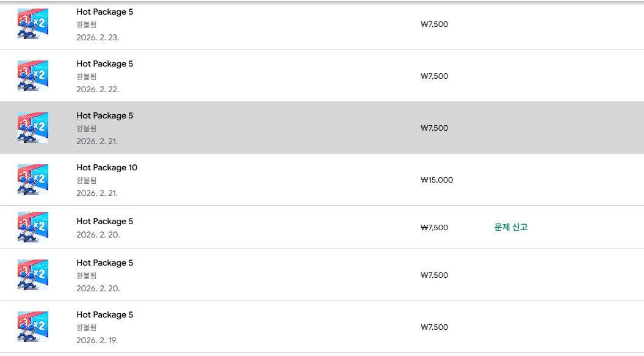Viewport: 644px width, 356px height.
Task: Click the game icon in the 문제 신고 row
Action: tap(33, 227)
